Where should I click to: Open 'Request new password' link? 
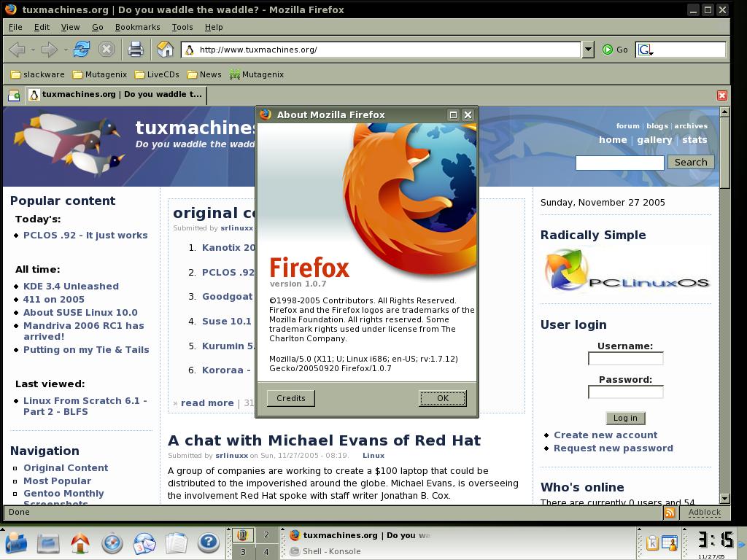tap(613, 448)
